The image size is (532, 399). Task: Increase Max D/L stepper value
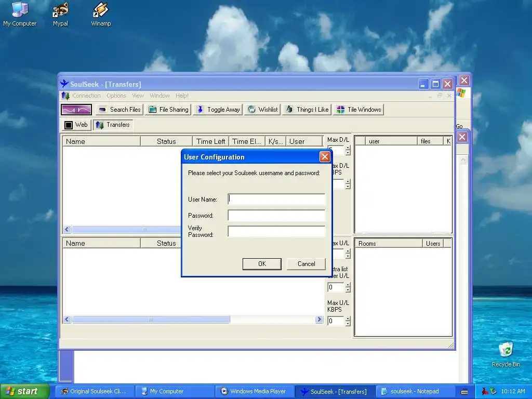coord(348,148)
